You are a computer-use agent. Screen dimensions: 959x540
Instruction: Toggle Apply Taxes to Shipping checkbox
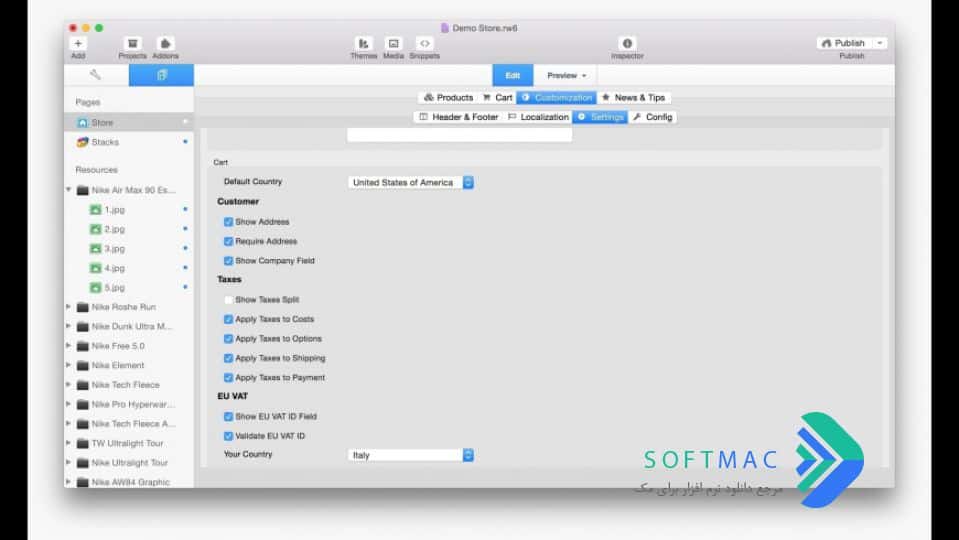coord(228,358)
